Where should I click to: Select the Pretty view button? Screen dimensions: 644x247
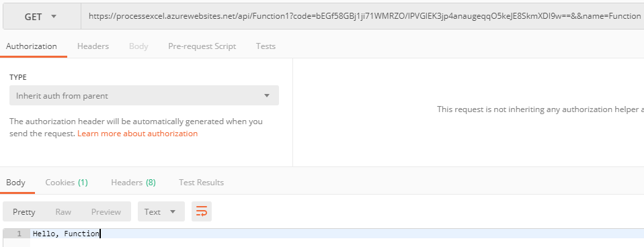[x=24, y=211]
